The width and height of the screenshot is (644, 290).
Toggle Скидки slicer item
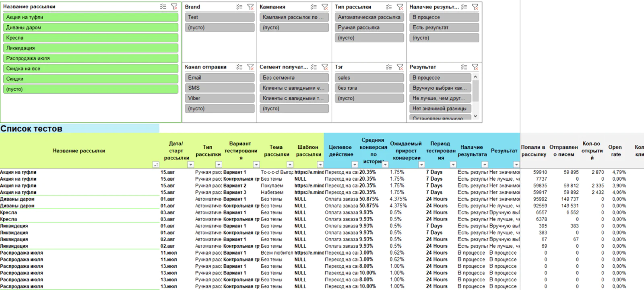tap(91, 79)
